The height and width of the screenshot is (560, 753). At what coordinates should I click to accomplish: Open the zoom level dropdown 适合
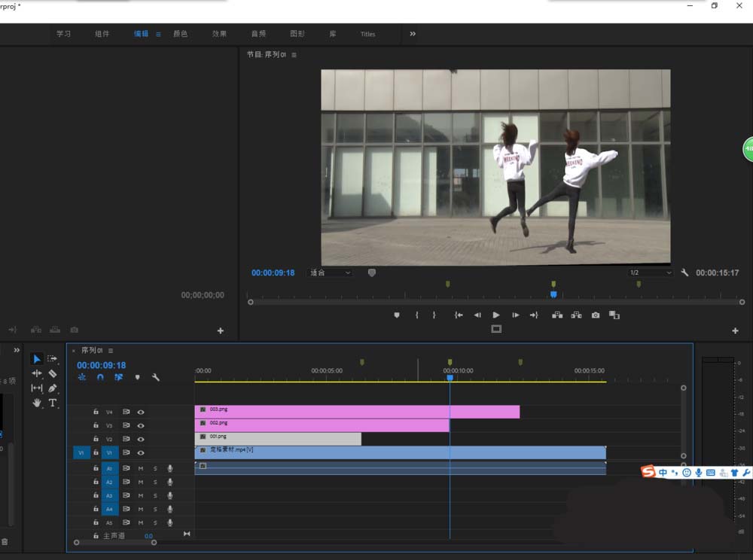click(330, 273)
